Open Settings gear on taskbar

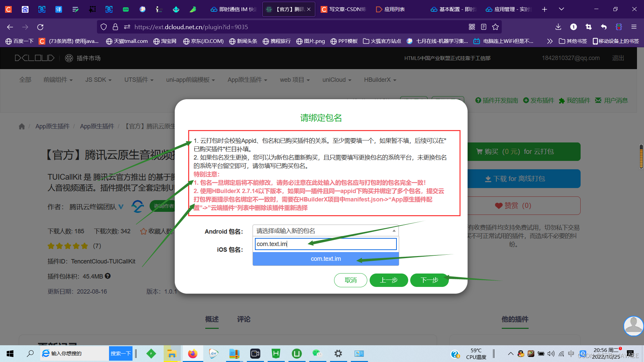(x=338, y=354)
